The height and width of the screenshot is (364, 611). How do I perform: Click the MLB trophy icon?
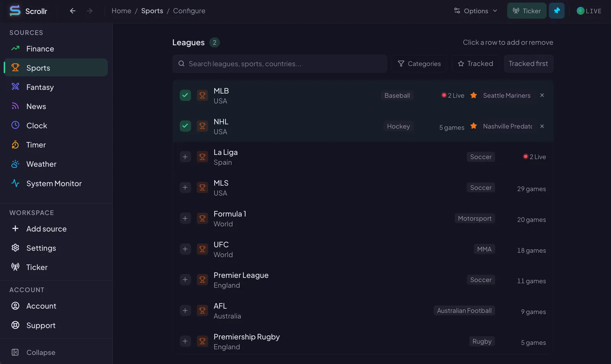tap(202, 95)
